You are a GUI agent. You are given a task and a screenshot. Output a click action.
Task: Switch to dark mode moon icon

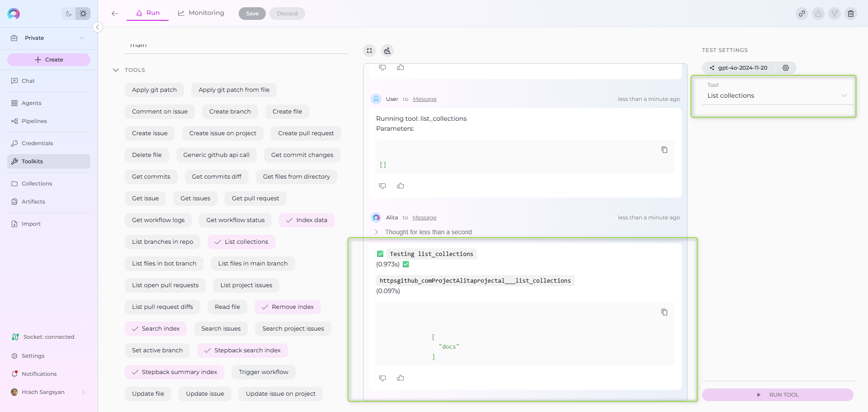[69, 14]
